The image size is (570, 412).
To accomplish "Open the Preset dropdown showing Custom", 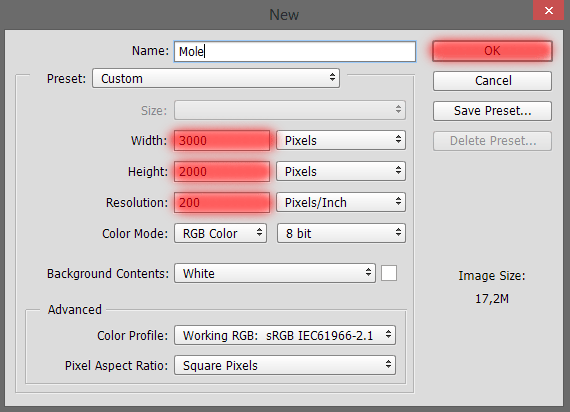I will [x=216, y=78].
